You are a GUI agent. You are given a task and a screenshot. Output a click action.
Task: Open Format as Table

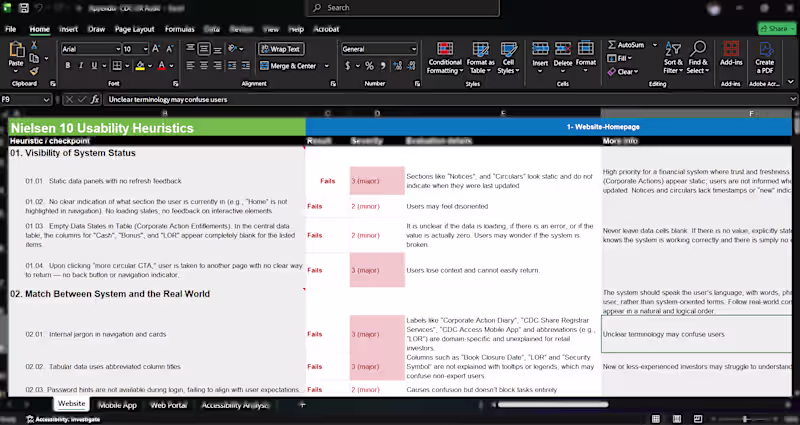click(x=481, y=58)
